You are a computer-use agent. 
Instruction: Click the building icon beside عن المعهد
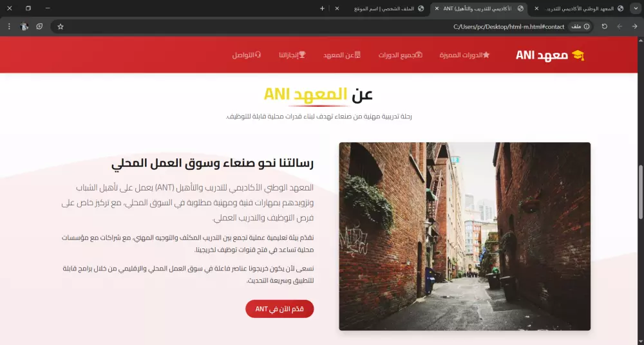click(357, 55)
